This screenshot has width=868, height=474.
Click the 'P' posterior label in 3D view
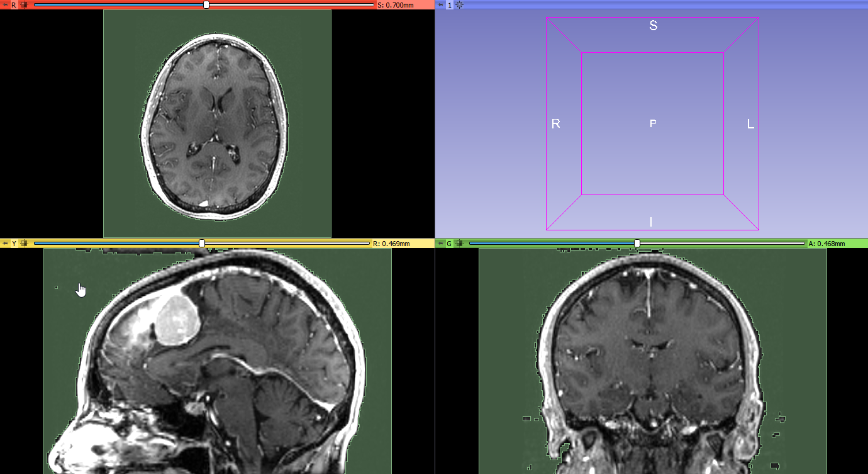(x=653, y=123)
